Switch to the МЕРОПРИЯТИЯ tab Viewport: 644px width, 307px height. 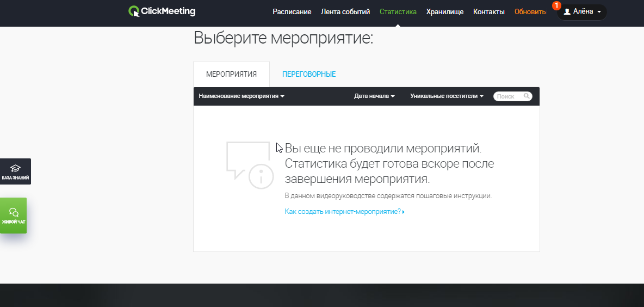tap(231, 75)
